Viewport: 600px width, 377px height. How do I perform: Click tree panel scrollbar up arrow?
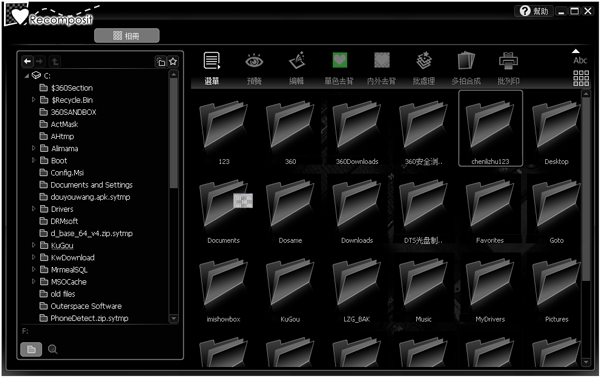(173, 74)
